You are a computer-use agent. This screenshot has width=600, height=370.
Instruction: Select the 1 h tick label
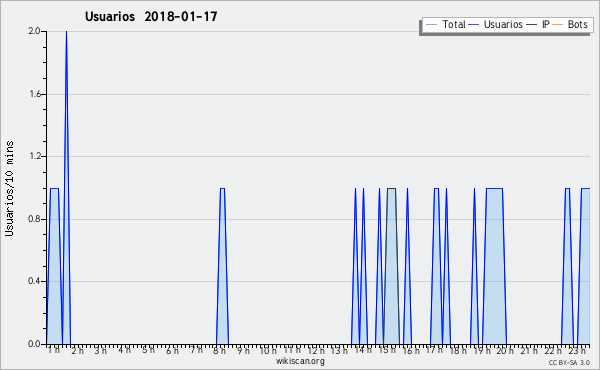[54, 350]
